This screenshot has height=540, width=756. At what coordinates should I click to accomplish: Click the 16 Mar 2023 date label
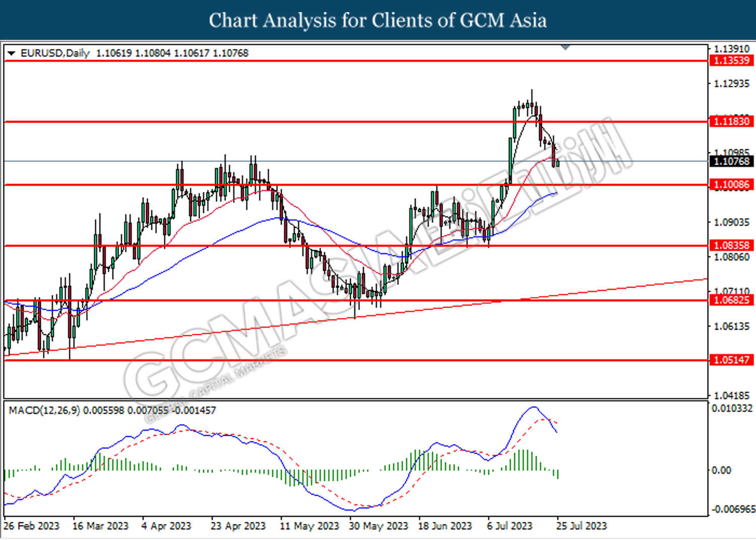(x=100, y=526)
